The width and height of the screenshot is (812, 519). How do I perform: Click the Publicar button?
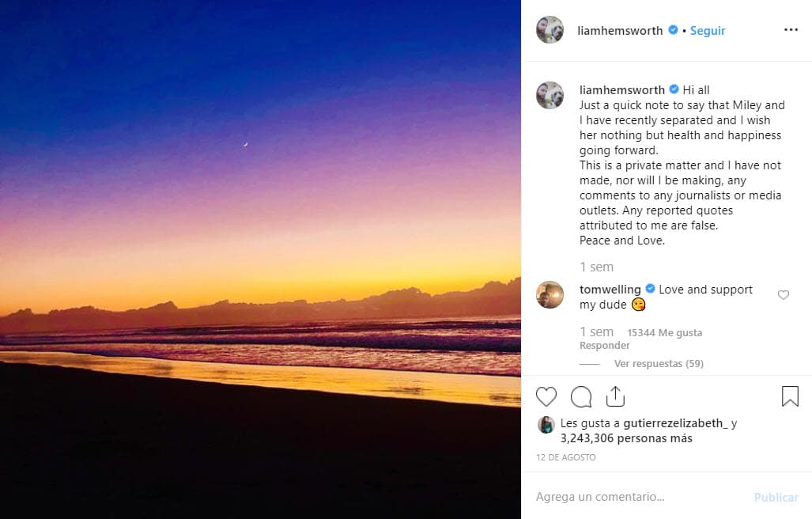point(776,497)
